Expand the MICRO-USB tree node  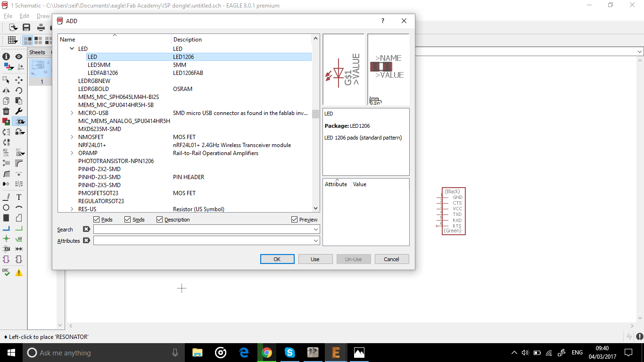[72, 113]
